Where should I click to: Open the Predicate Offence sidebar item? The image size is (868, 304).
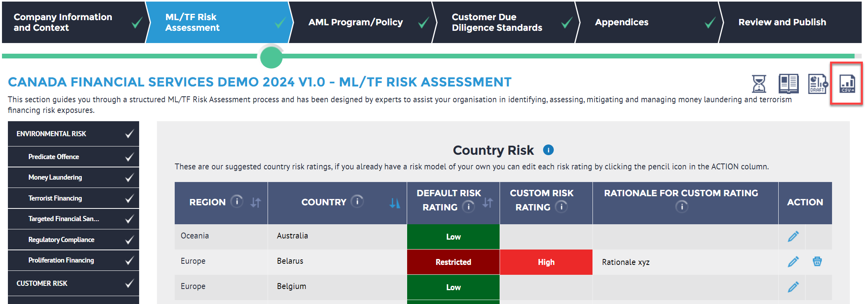(74, 157)
